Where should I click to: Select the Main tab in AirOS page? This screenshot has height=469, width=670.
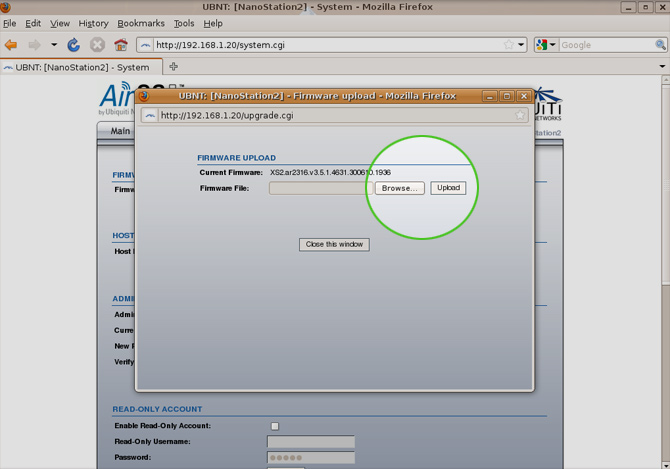click(x=120, y=131)
